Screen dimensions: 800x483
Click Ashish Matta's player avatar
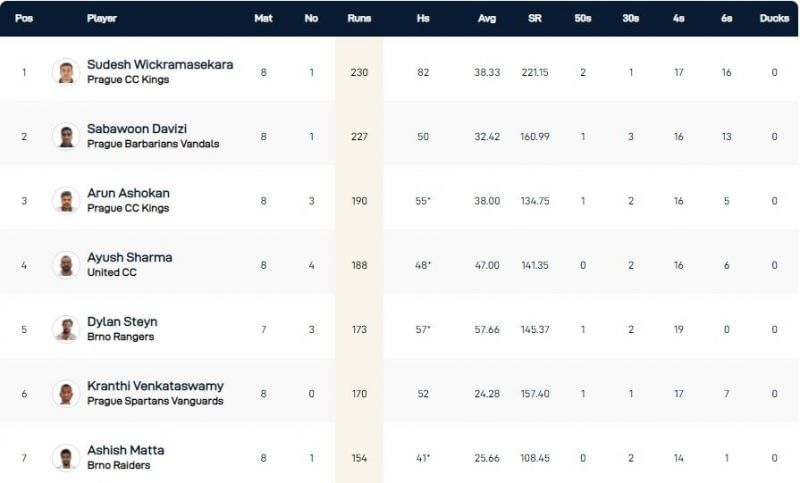[66, 457]
